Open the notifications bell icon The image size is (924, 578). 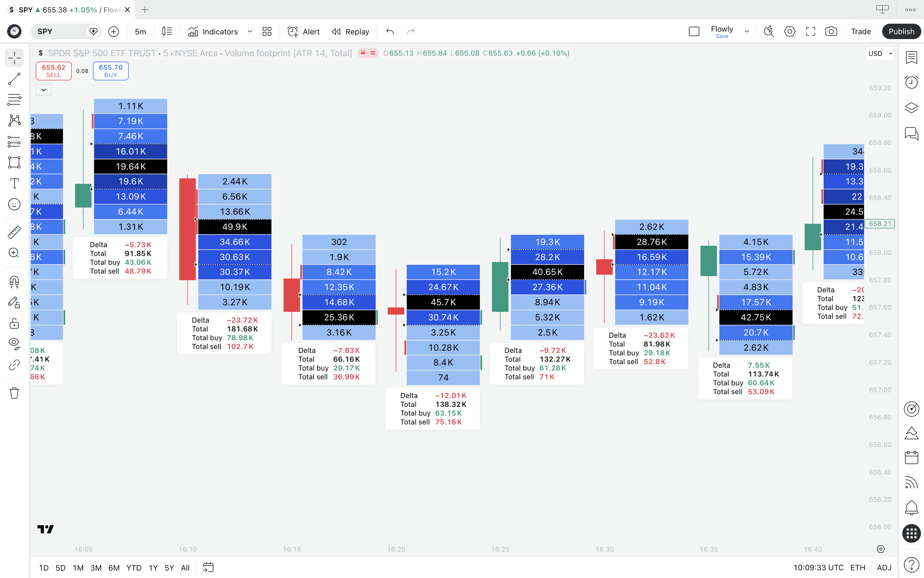(911, 508)
